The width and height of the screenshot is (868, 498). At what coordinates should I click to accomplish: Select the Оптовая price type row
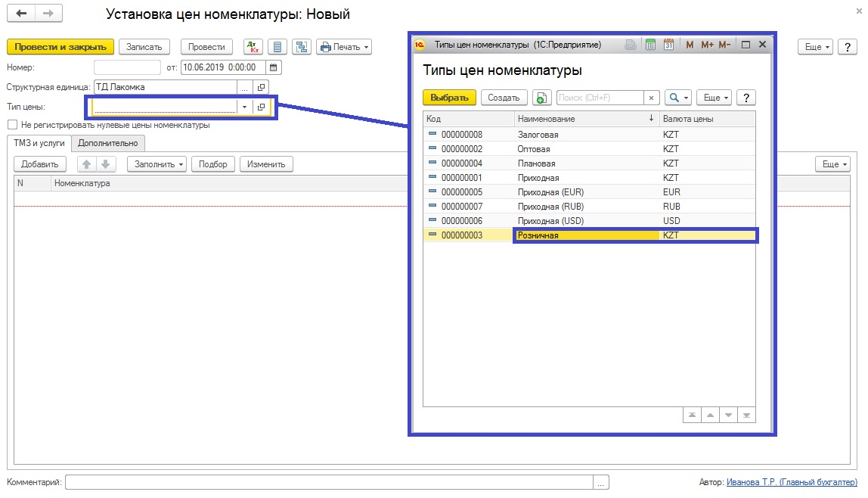pos(590,149)
